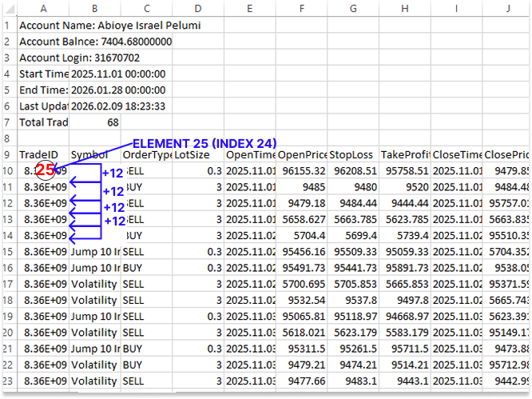Click StopLoss value 9474.21
This screenshot has width=532, height=399.
pyautogui.click(x=353, y=365)
